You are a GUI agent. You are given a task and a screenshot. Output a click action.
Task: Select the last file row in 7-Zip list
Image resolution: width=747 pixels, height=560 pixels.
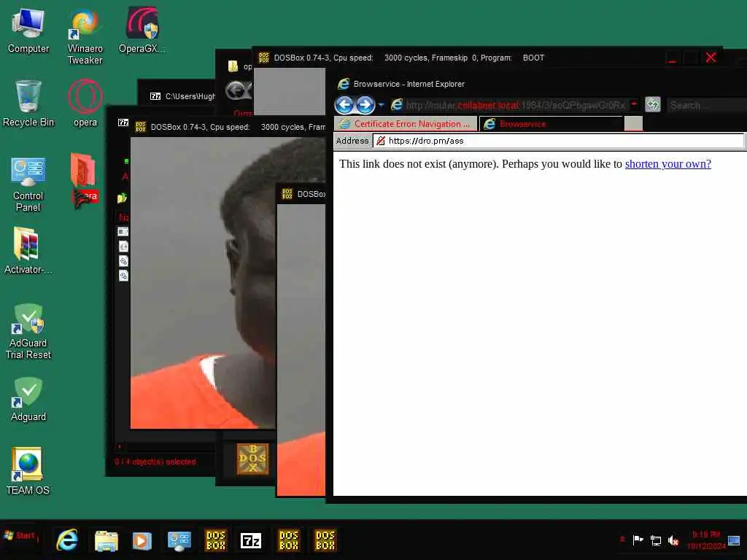pyautogui.click(x=123, y=276)
